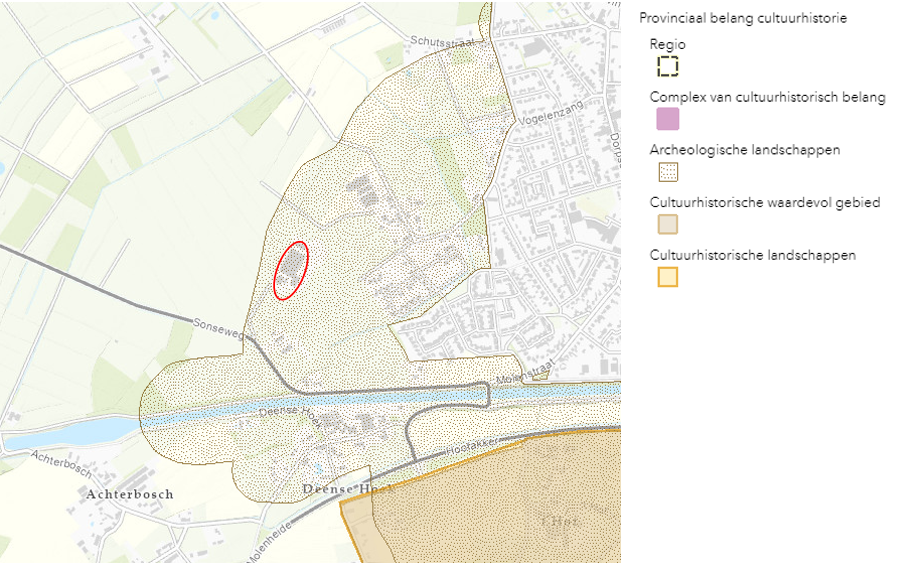Image resolution: width=915 pixels, height=563 pixels.
Task: Click the Deense Hoek canal road label
Action: pyautogui.click(x=290, y=417)
